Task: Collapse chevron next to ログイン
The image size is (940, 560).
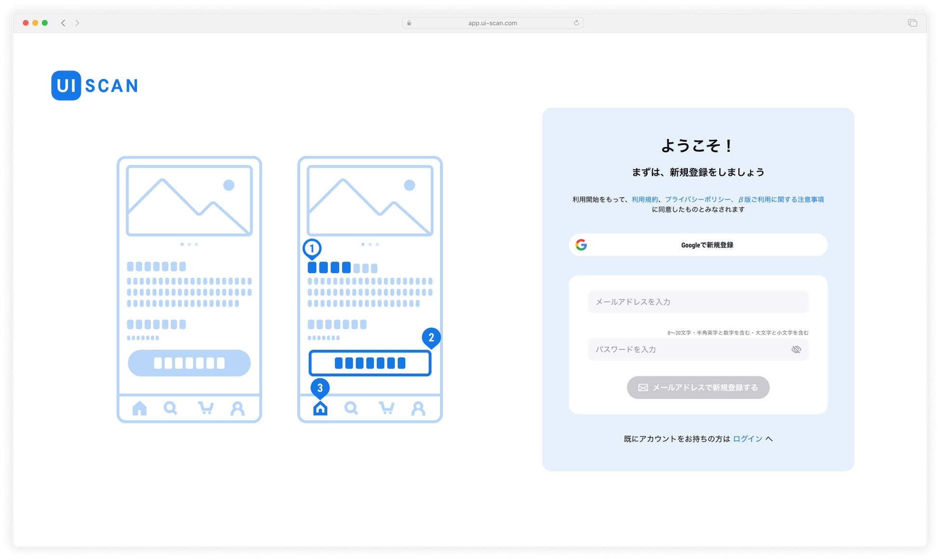Action: coord(769,439)
